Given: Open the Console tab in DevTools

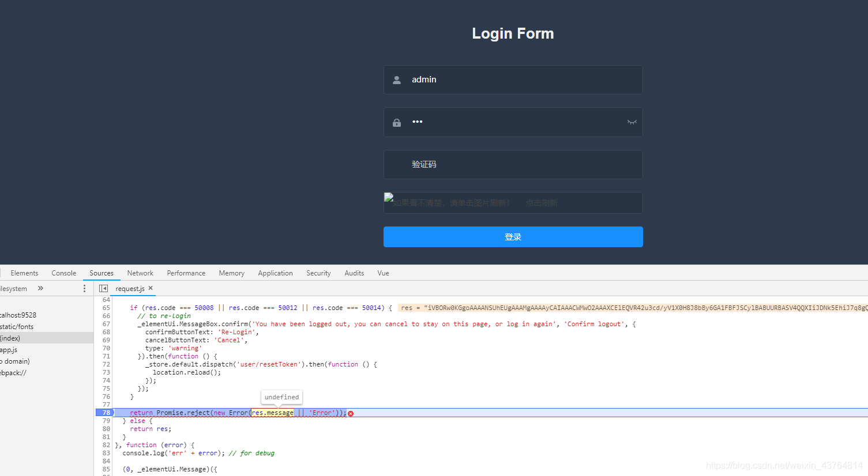Looking at the screenshot, I should pyautogui.click(x=64, y=273).
